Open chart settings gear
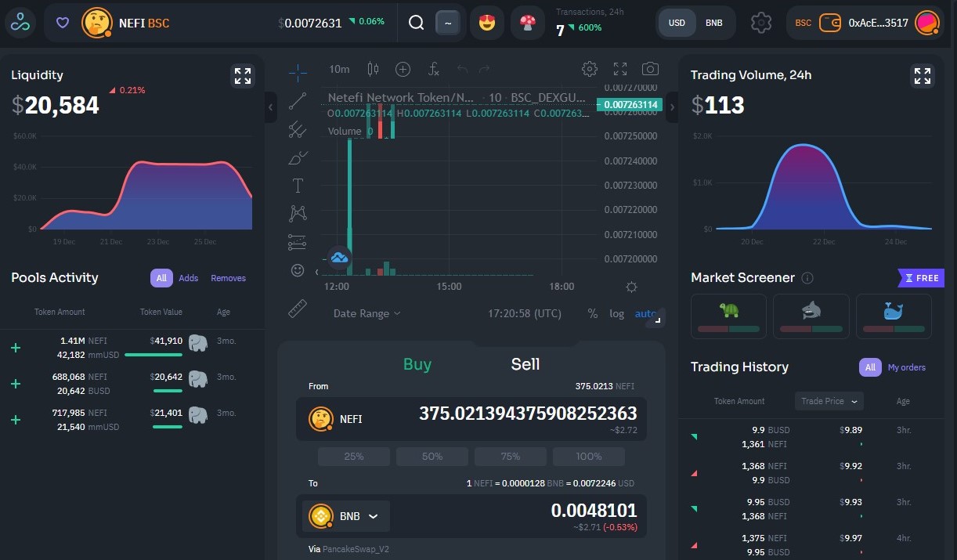This screenshot has width=957, height=560. tap(590, 69)
